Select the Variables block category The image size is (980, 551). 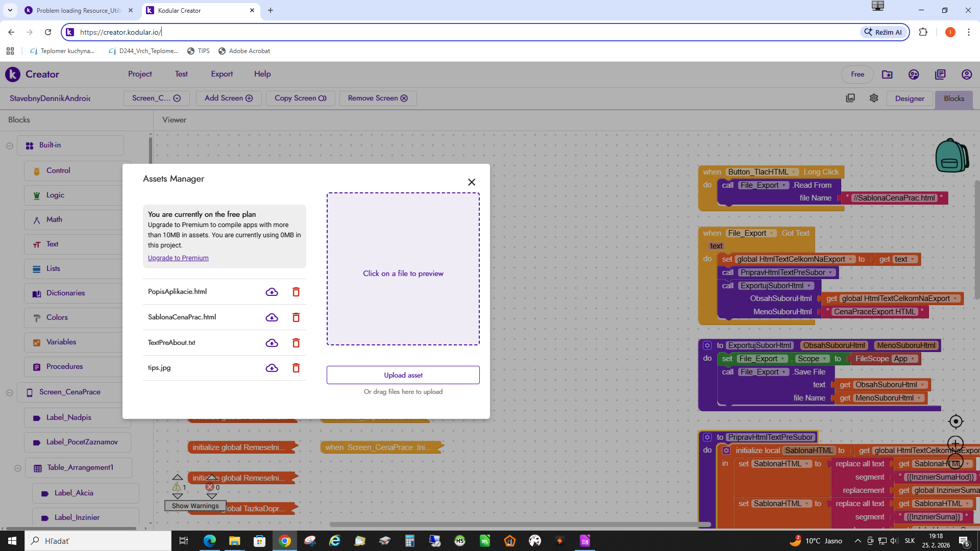[x=61, y=342]
